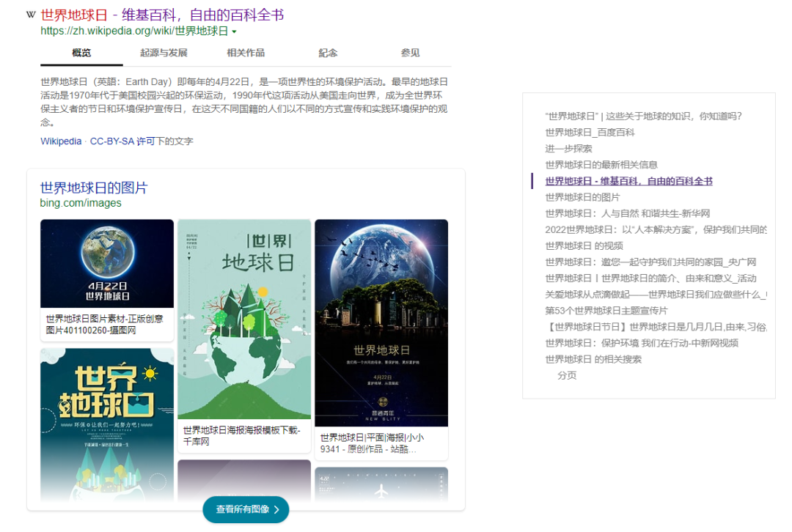792x532 pixels.
Task: Jump to 保护环境 我们在行动-中新网视频 entry
Action: 642,343
